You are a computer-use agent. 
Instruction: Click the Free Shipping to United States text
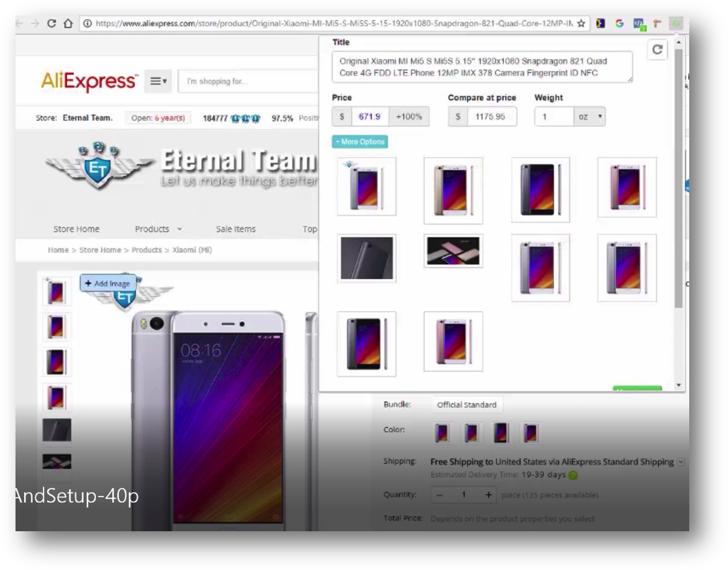pyautogui.click(x=552, y=462)
